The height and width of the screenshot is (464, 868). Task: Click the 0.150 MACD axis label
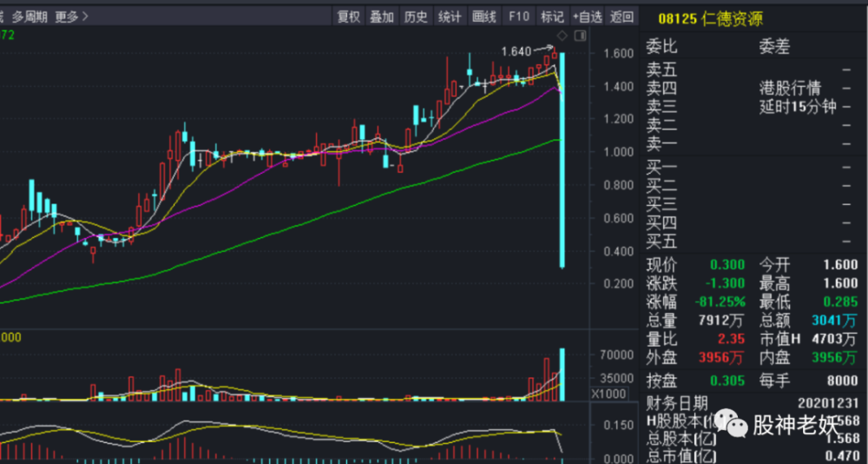618,426
